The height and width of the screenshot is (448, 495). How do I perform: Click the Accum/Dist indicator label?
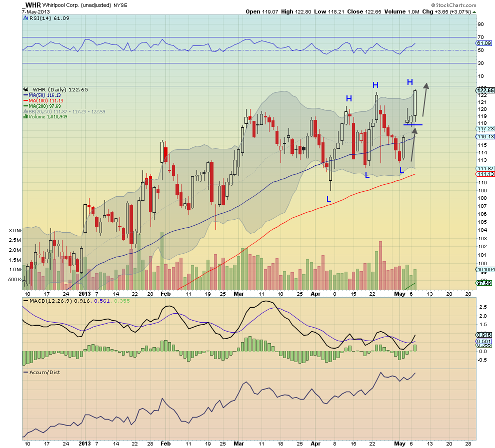pyautogui.click(x=44, y=373)
